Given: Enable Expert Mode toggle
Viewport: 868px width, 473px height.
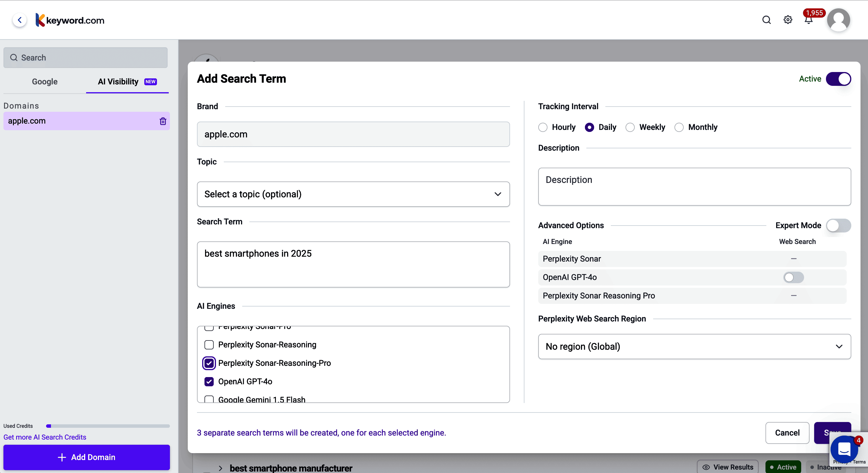Looking at the screenshot, I should click(x=838, y=226).
